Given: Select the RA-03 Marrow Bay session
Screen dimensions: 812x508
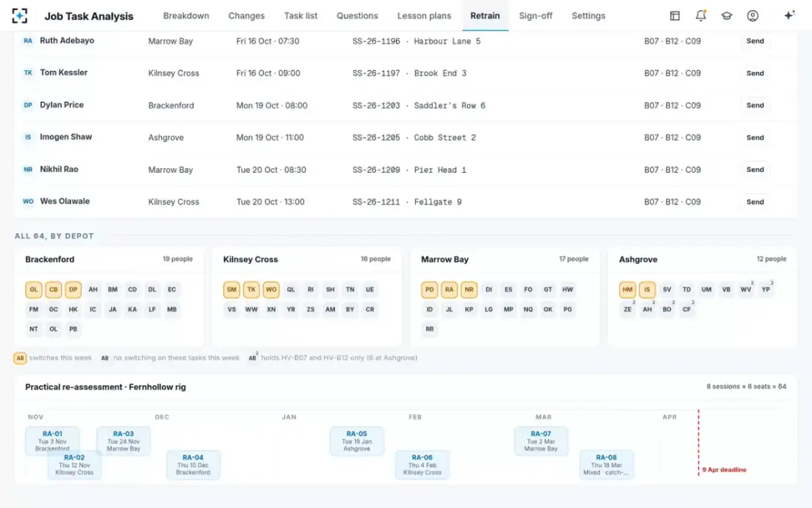Looking at the screenshot, I should pos(123,441).
